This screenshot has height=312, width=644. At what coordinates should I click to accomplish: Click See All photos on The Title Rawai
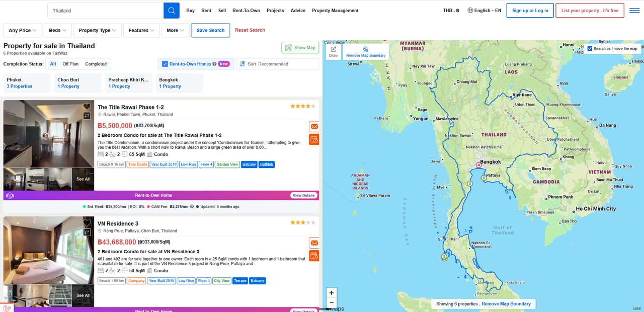[x=83, y=179]
